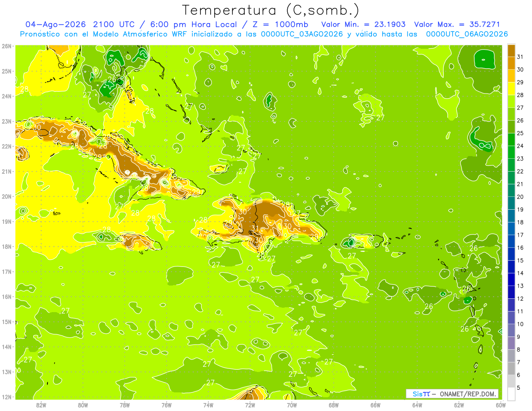Viewport: 532px width, 411px height.
Task: Click the 31 contour label over Hispaniola
Action: point(255,228)
